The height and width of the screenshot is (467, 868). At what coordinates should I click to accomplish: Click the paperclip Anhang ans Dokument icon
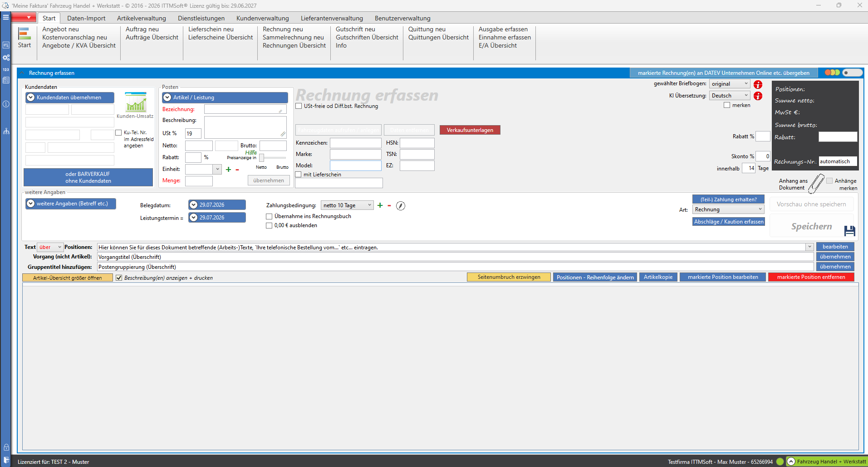click(x=817, y=184)
